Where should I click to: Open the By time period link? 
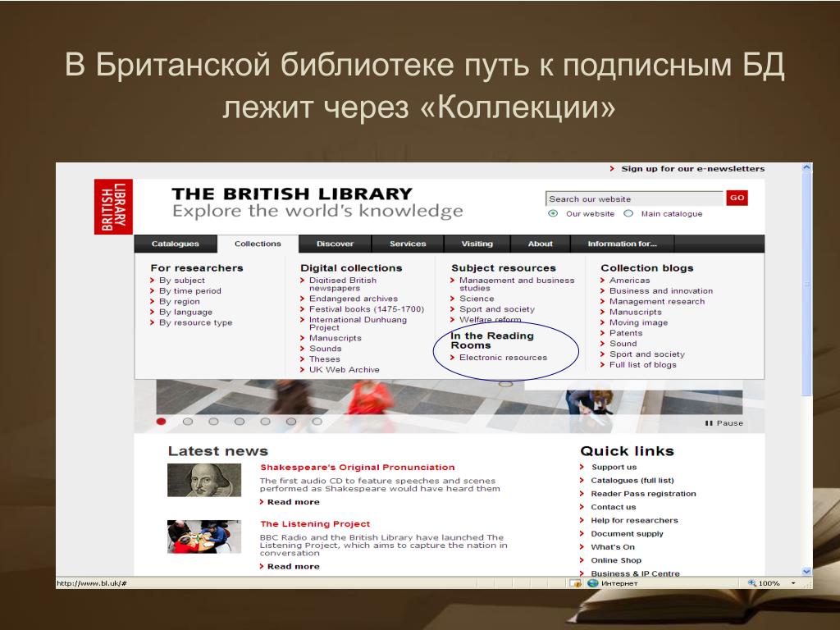coord(189,291)
